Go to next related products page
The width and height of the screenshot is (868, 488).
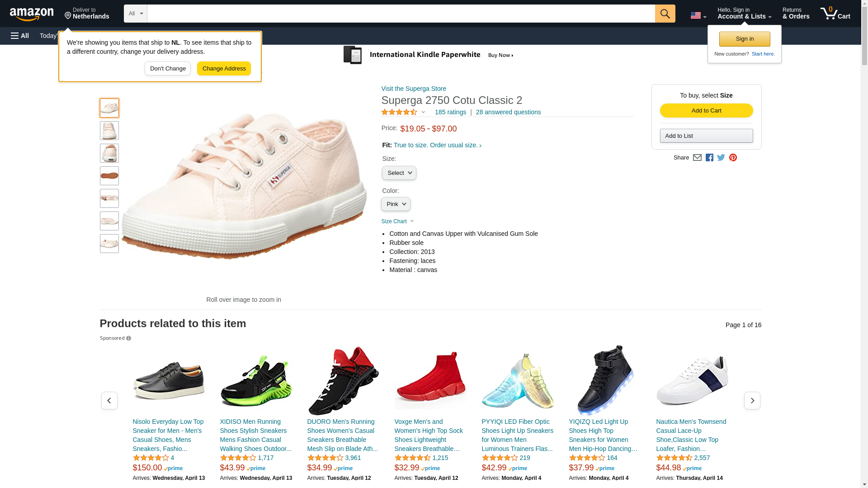pyautogui.click(x=752, y=401)
